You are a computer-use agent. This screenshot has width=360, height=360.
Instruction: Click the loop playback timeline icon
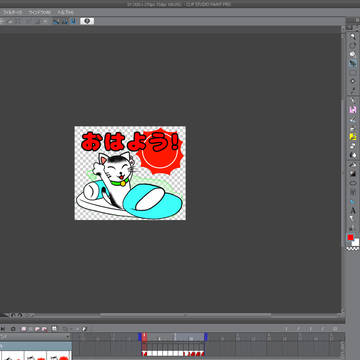[x=13, y=329]
